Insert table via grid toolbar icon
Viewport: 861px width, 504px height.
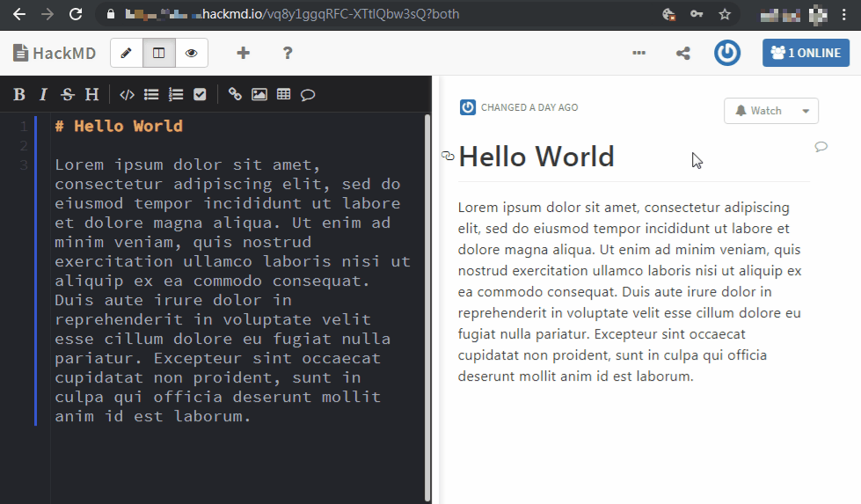[283, 94]
